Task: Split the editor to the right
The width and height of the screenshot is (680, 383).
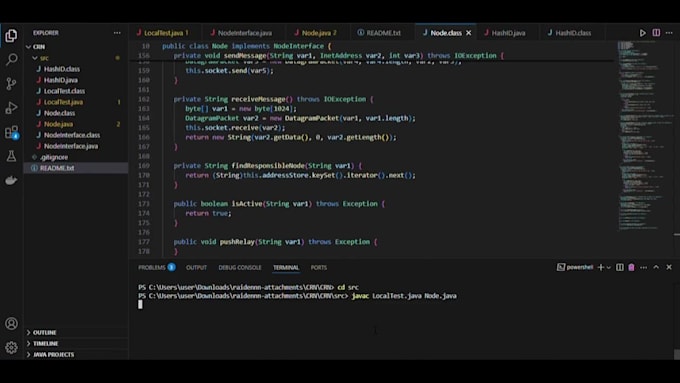Action: [656, 33]
